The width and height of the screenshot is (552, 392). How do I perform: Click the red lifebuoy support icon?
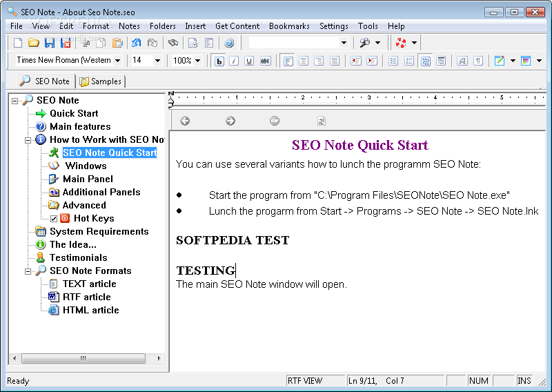pos(401,43)
